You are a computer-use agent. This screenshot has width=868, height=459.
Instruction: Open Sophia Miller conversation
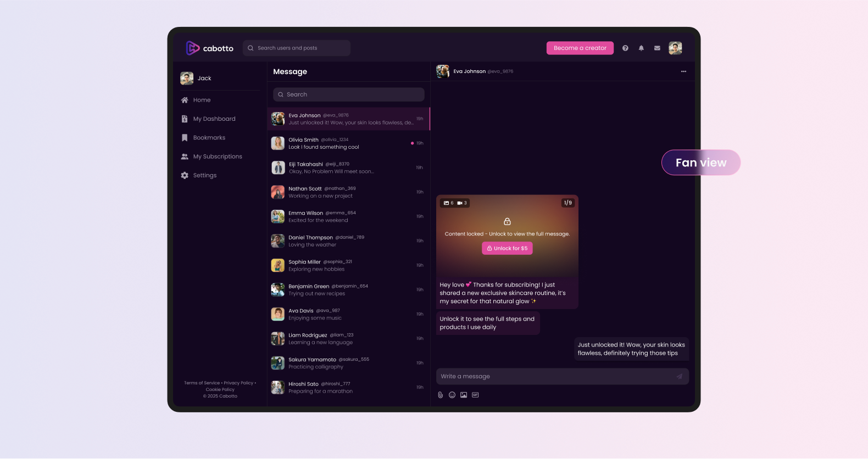click(348, 266)
